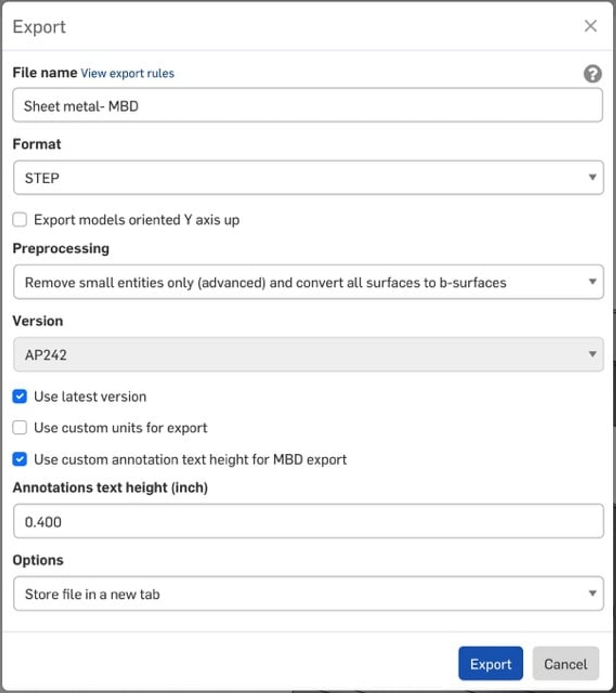Image resolution: width=616 pixels, height=693 pixels.
Task: Open the View export rules link
Action: point(127,73)
